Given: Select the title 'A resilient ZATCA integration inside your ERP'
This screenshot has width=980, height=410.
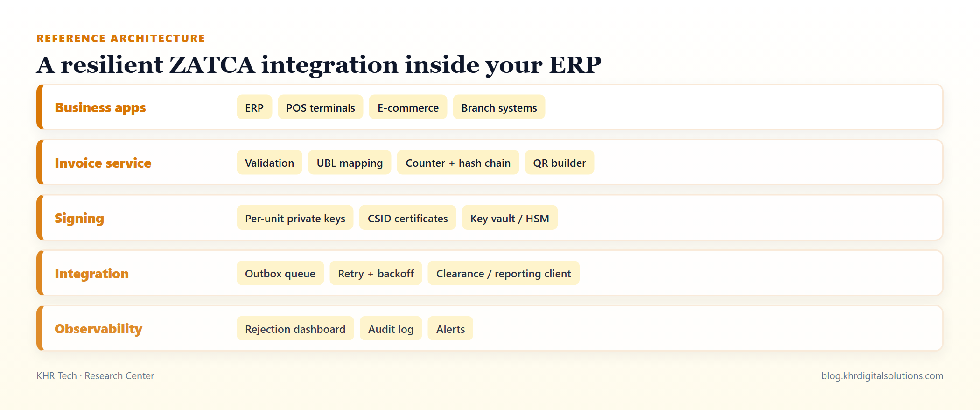Looking at the screenshot, I should [319, 64].
